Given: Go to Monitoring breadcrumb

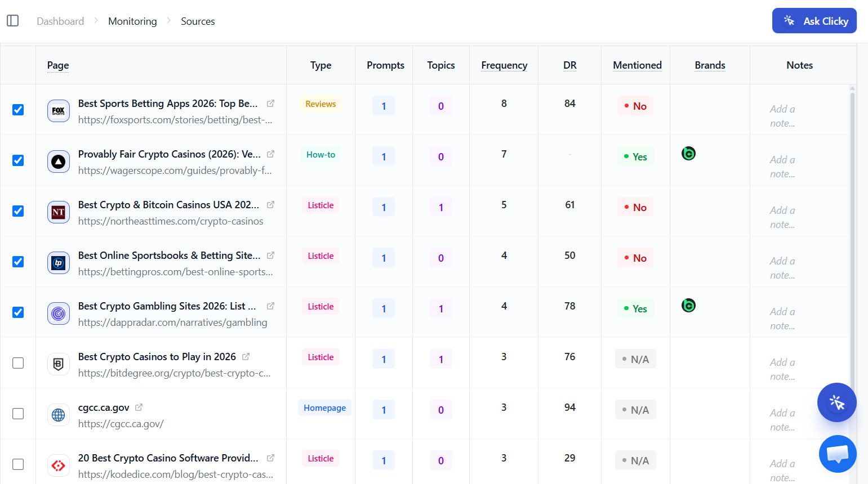Looking at the screenshot, I should point(132,21).
